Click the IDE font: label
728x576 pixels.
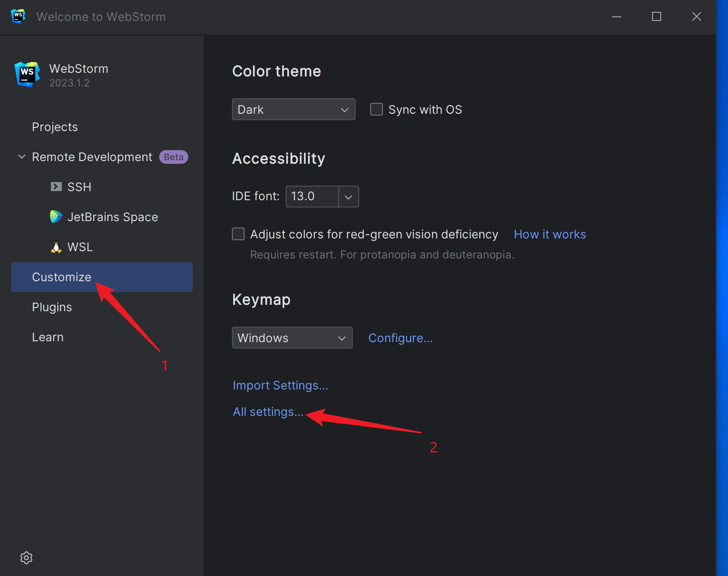pyautogui.click(x=256, y=196)
